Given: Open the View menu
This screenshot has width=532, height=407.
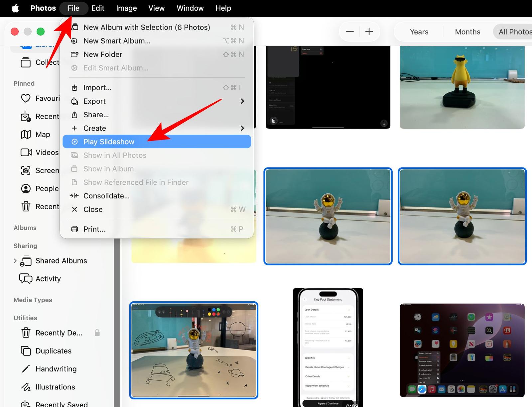Looking at the screenshot, I should (x=156, y=8).
